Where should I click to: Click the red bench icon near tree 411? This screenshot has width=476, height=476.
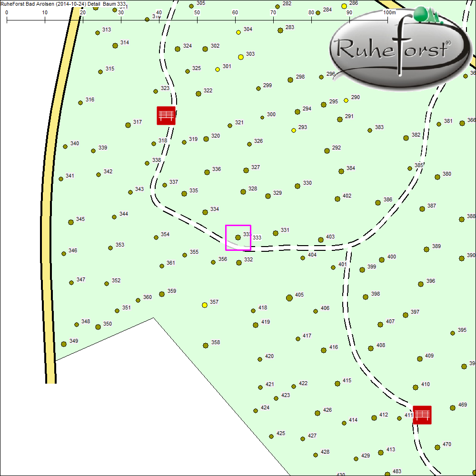pos(422,415)
